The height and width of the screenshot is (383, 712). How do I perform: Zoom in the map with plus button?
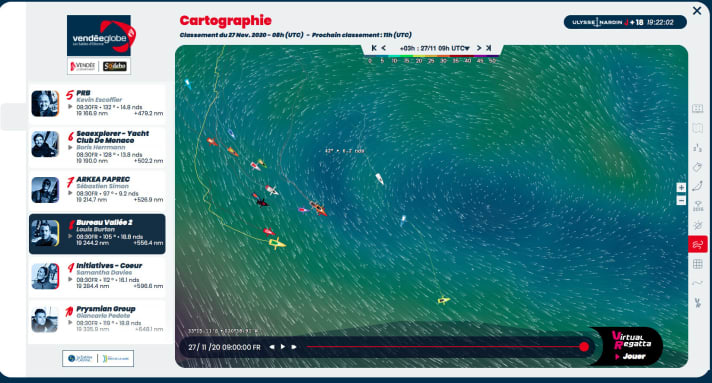tap(681, 187)
